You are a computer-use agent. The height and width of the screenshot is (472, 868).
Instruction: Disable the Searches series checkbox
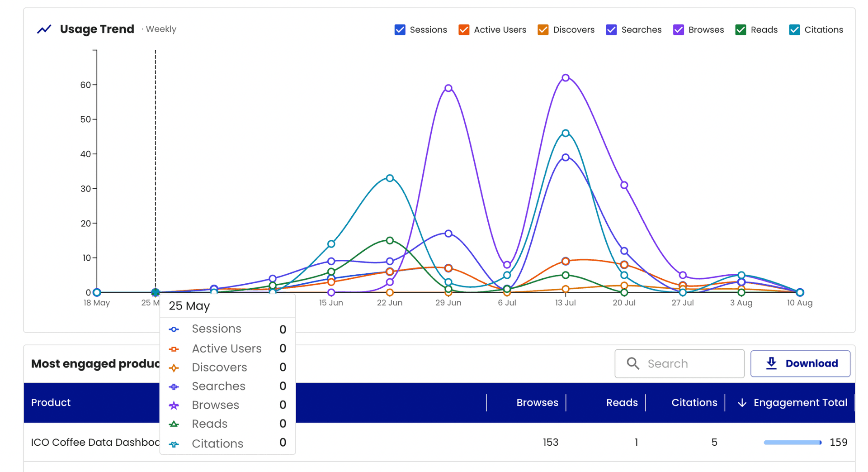(x=611, y=30)
